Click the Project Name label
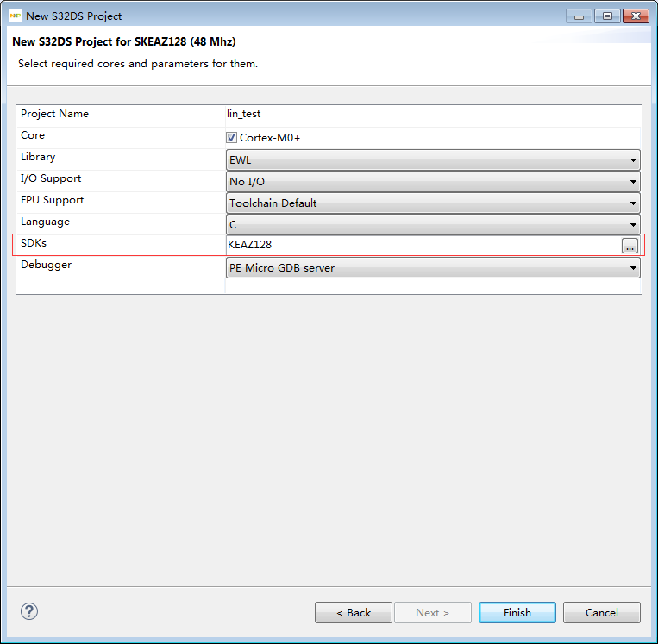Viewport: 658px width, 644px height. click(54, 114)
